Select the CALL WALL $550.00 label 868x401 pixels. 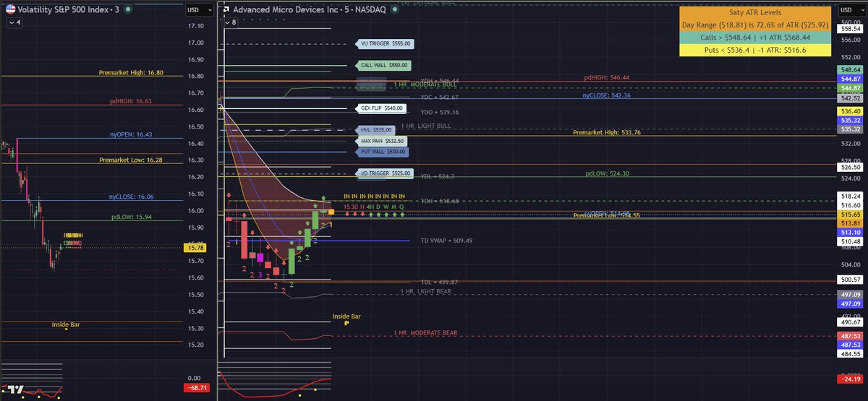pos(384,65)
